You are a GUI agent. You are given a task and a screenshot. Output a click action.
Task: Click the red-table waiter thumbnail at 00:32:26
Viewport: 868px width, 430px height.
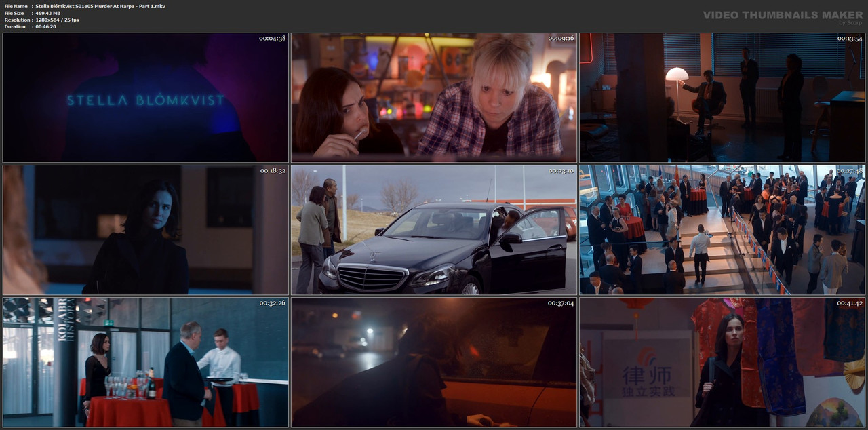[x=146, y=362]
